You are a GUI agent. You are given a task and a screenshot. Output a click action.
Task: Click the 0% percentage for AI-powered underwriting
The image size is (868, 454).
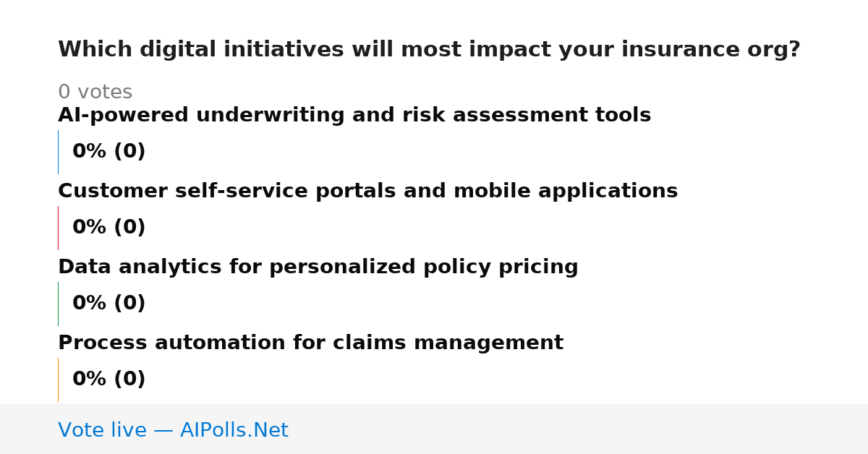pyautogui.click(x=90, y=152)
